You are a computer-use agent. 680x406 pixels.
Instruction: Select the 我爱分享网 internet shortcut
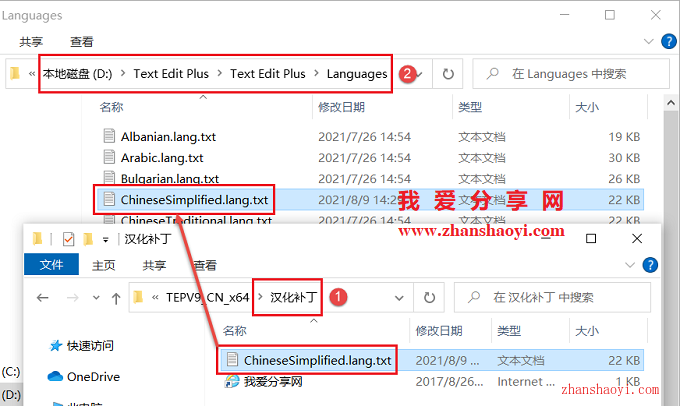(x=273, y=382)
